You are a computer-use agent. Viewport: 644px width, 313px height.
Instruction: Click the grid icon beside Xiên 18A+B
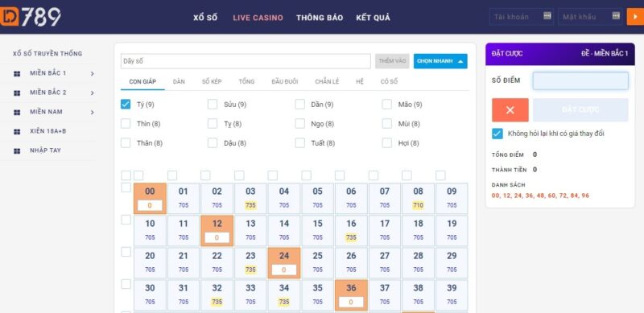[x=17, y=132]
